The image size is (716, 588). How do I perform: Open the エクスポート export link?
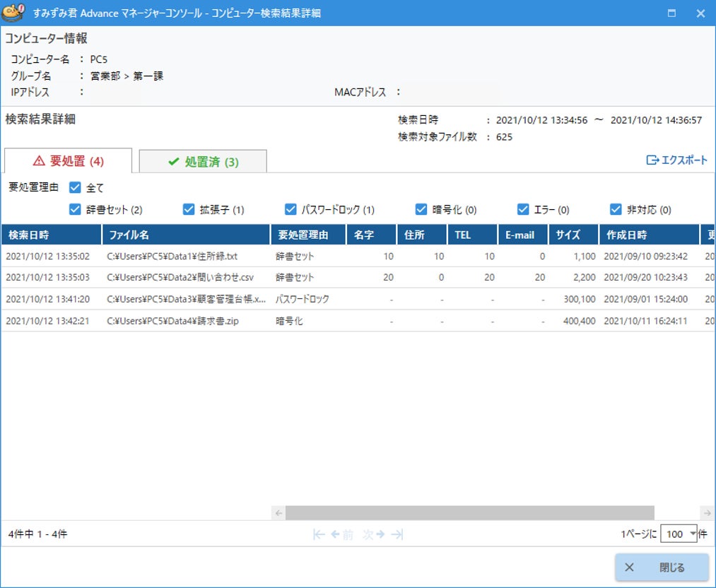tap(676, 160)
